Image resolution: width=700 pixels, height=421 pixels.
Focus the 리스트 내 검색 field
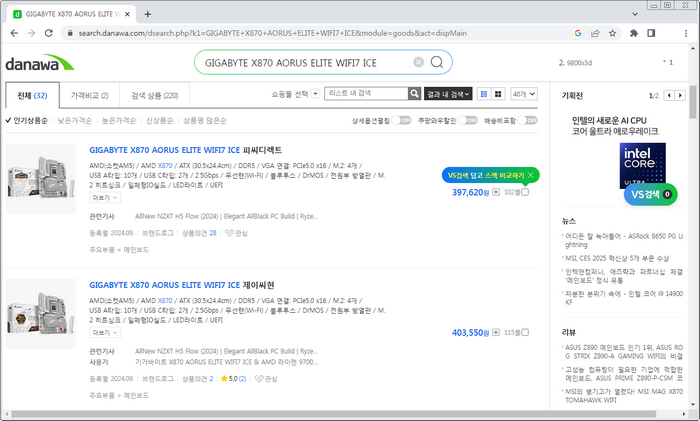(366, 93)
